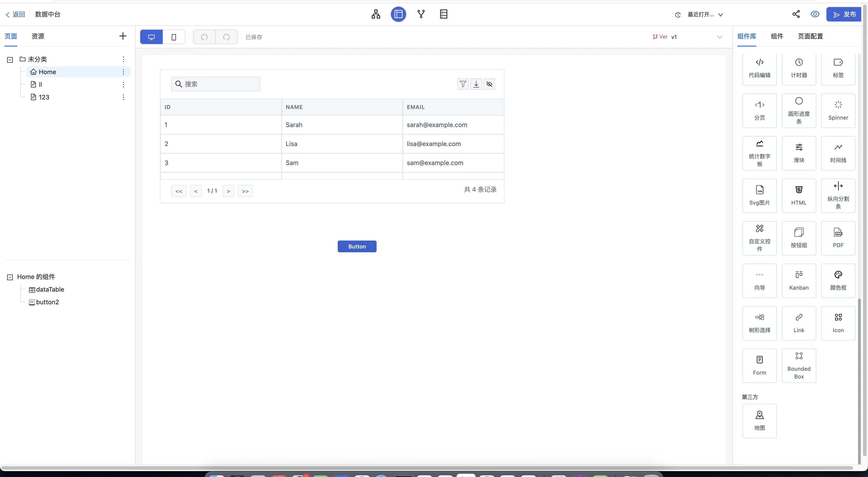Open the workflow branch icon in top bar
The image size is (868, 477).
[x=421, y=14]
